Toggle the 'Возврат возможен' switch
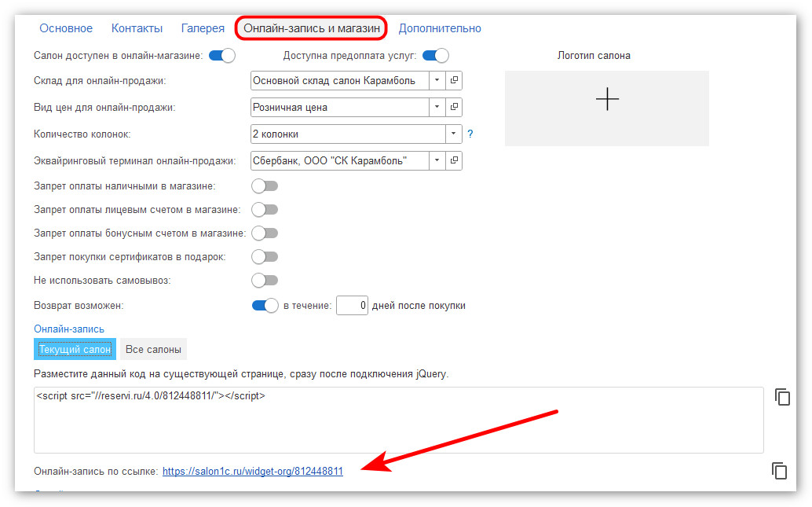The width and height of the screenshot is (812, 507). click(x=265, y=305)
